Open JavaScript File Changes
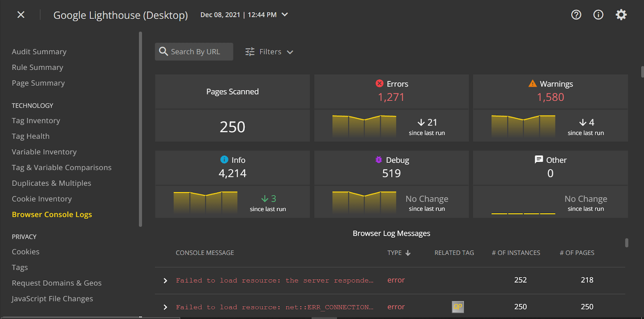 (x=52, y=299)
